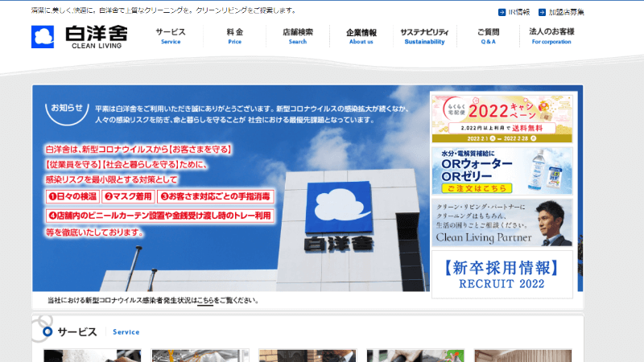Click the サービス section heading
644x362 pixels.
pyautogui.click(x=77, y=331)
